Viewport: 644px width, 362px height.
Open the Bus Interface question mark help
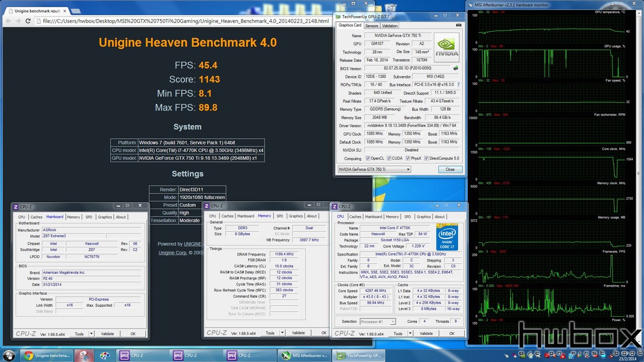tap(458, 84)
